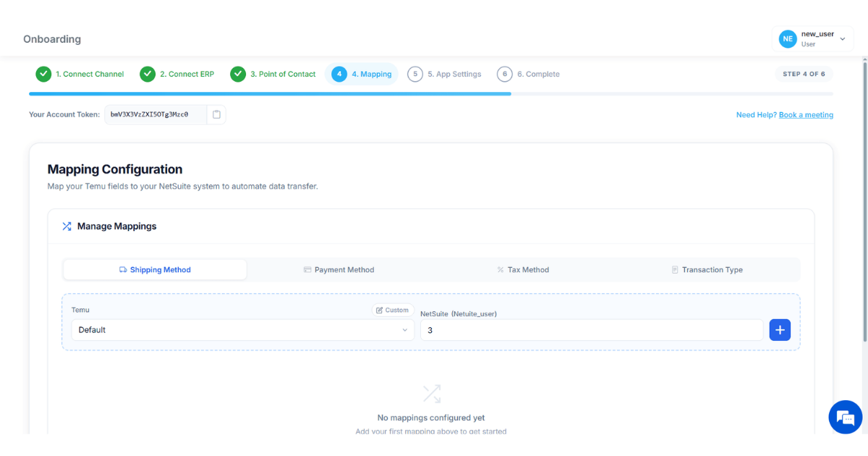The image size is (868, 456).
Task: Open the Temu Default dropdown
Action: tap(243, 330)
